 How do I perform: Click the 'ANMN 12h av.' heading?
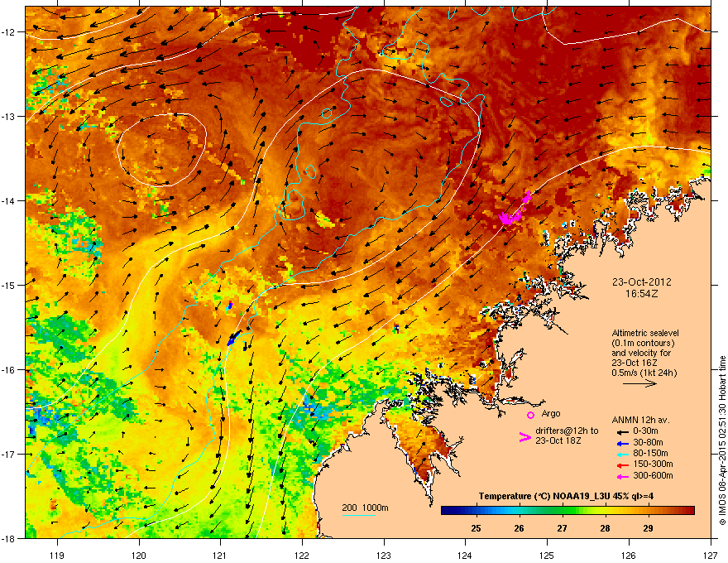pyautogui.click(x=640, y=420)
